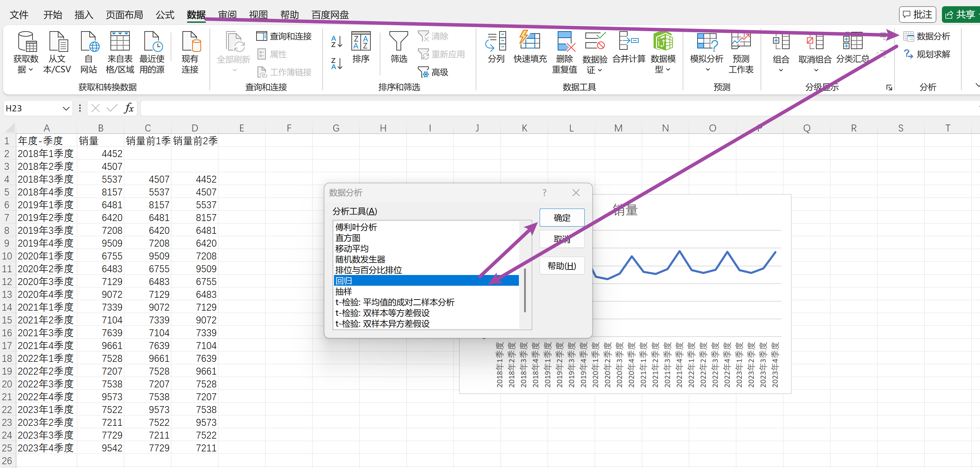Click the Forecast Sheet (预测工作表) icon
Image resolution: width=980 pixels, height=468 pixels.
click(x=740, y=42)
